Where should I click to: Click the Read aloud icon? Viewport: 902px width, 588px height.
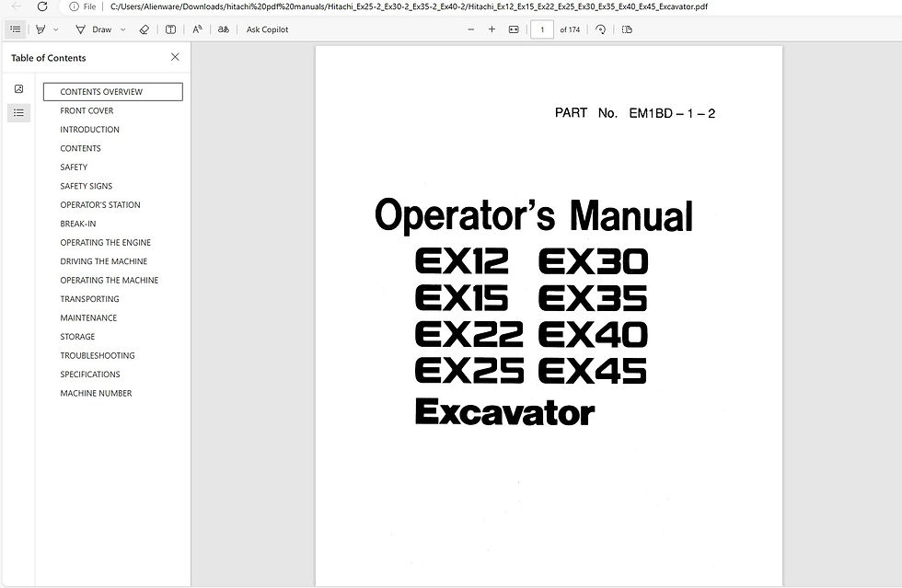pyautogui.click(x=197, y=29)
